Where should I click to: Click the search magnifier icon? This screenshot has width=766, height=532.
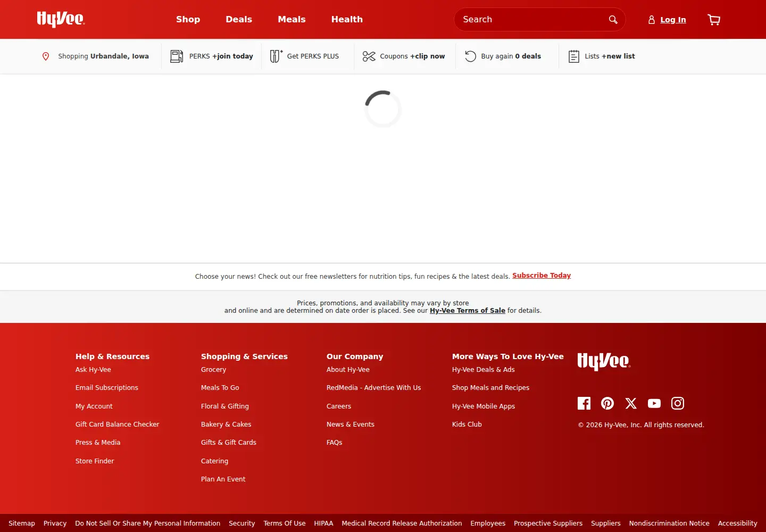613,20
